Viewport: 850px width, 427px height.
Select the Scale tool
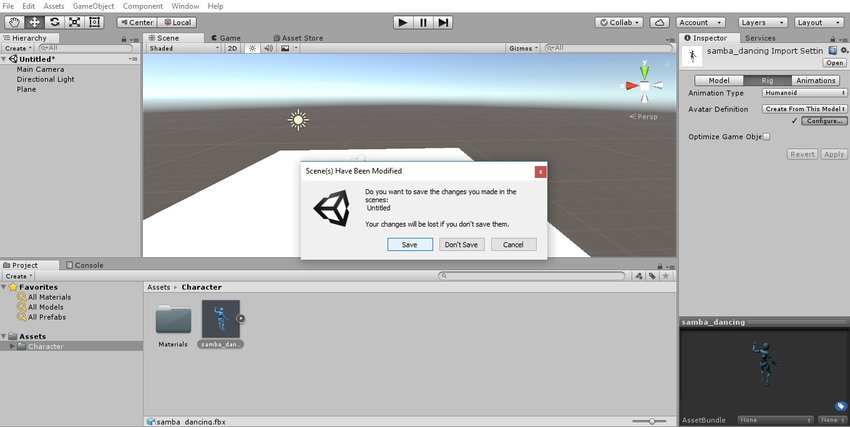pos(74,22)
